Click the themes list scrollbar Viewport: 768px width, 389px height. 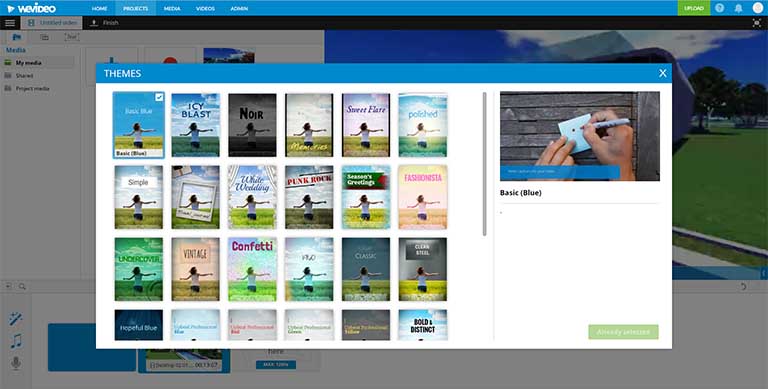484,164
